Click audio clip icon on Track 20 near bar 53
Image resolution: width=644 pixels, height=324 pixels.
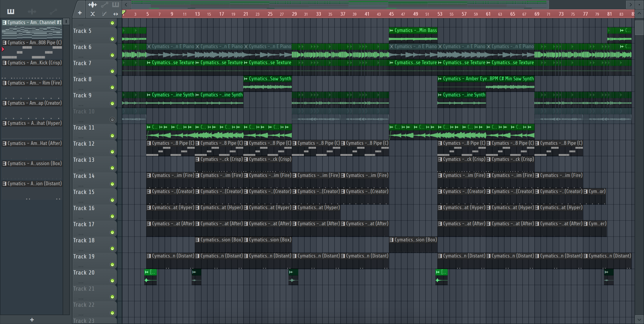pyautogui.click(x=438, y=272)
